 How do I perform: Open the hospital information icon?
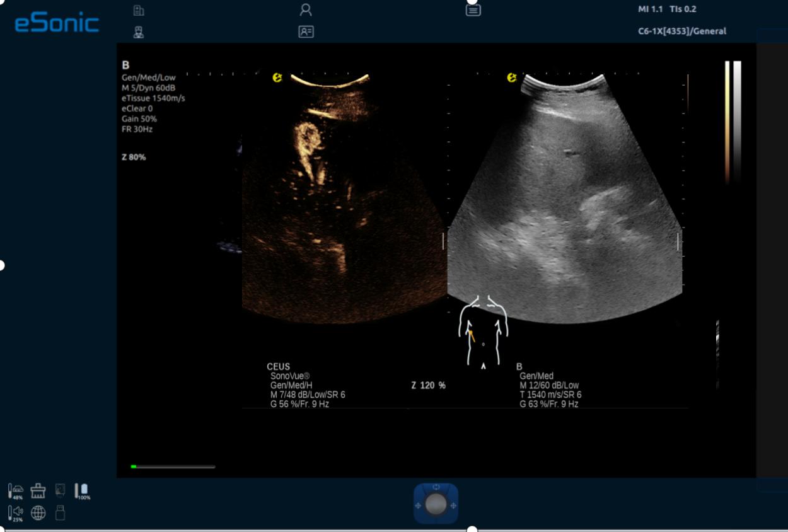click(x=139, y=10)
